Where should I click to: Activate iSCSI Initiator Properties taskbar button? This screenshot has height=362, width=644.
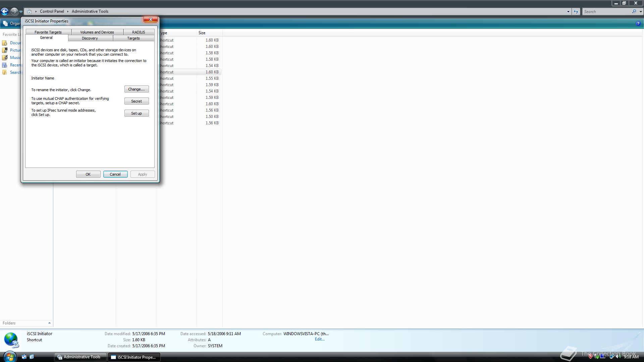coord(134,357)
